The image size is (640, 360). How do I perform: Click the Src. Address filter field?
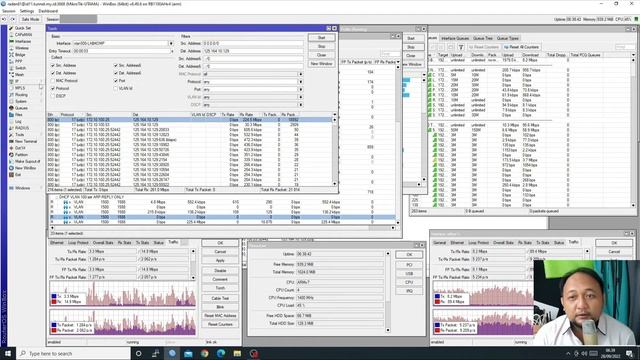click(x=253, y=43)
